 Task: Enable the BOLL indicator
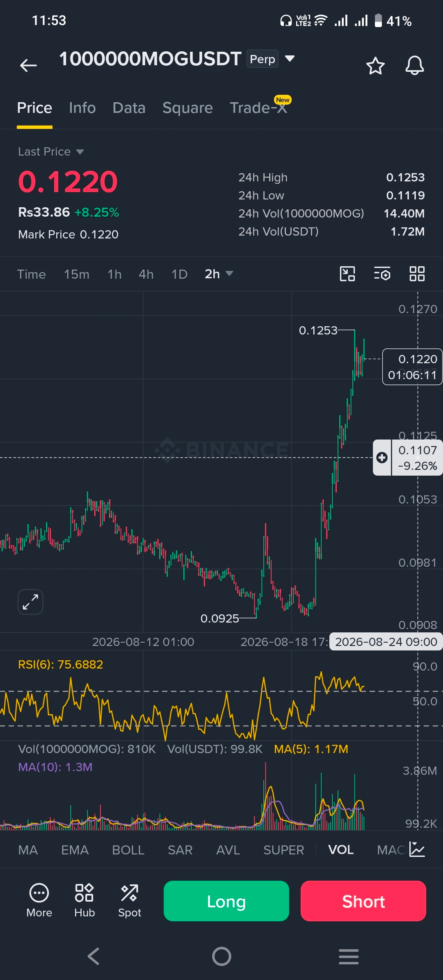[128, 850]
